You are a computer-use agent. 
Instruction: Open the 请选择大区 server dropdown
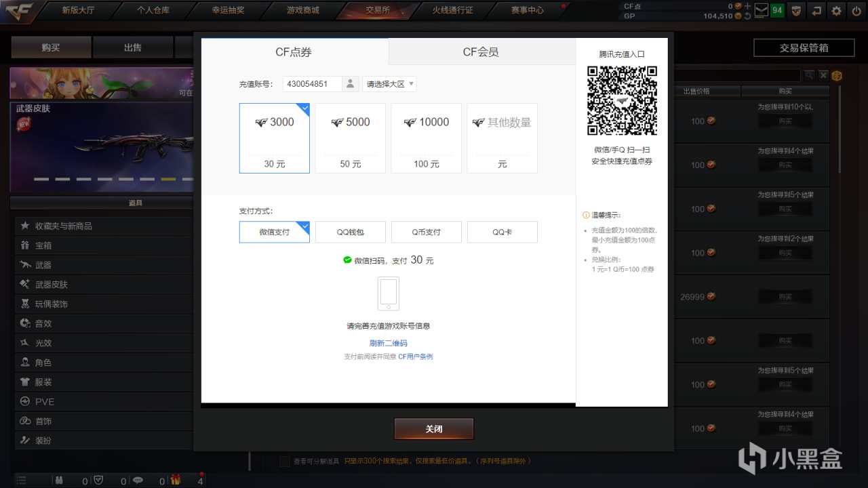390,84
